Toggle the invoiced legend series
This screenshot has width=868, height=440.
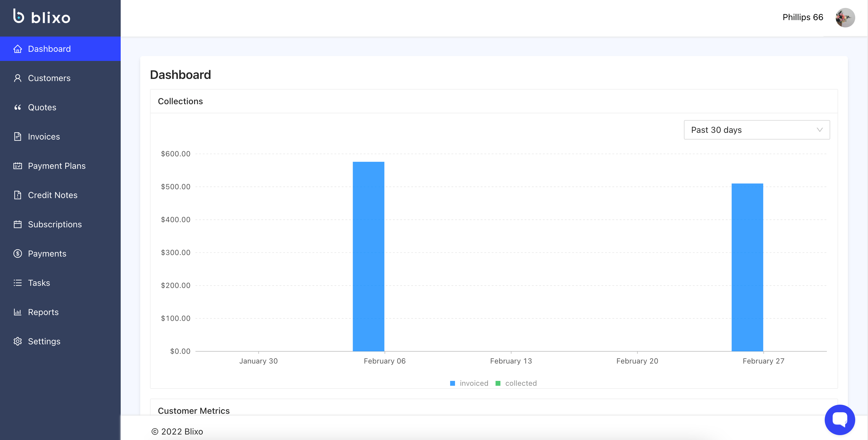pos(469,383)
